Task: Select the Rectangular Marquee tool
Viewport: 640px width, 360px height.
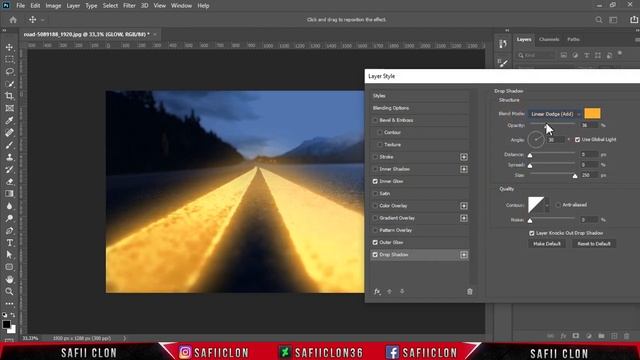Action: pyautogui.click(x=9, y=60)
